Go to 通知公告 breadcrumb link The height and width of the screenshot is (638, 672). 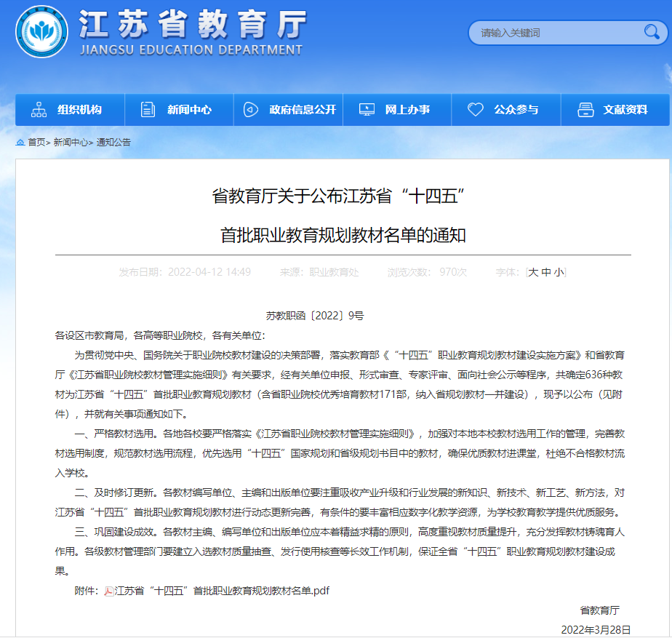tap(113, 143)
